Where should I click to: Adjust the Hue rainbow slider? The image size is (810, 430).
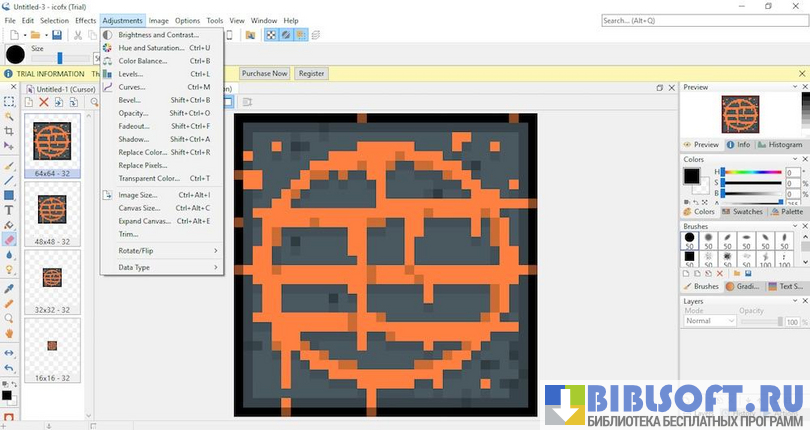(752, 172)
